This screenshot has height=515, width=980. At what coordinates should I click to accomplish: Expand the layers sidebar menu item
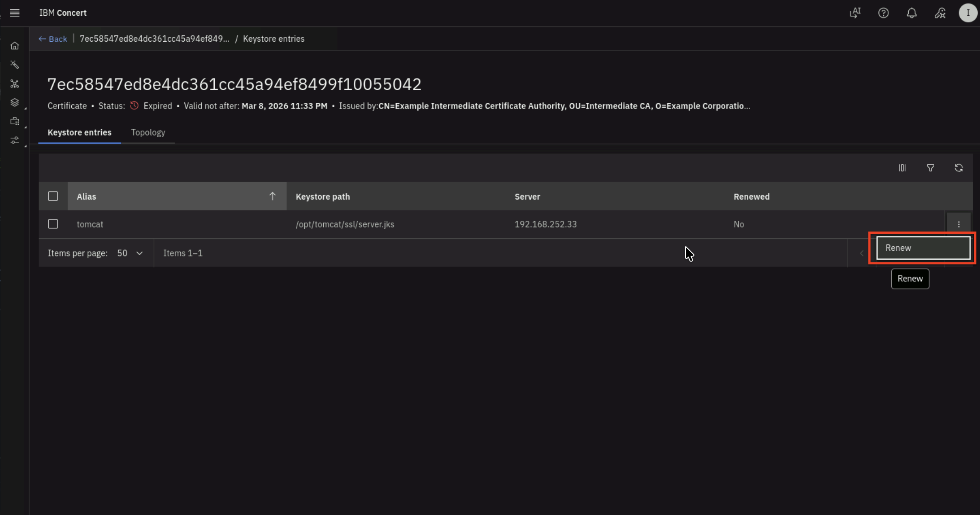click(x=15, y=103)
